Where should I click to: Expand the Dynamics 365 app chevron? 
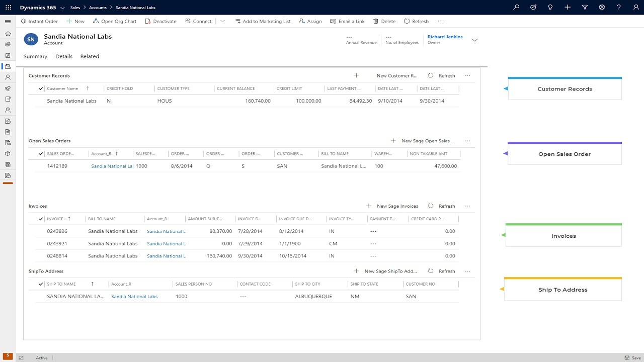[62, 7]
